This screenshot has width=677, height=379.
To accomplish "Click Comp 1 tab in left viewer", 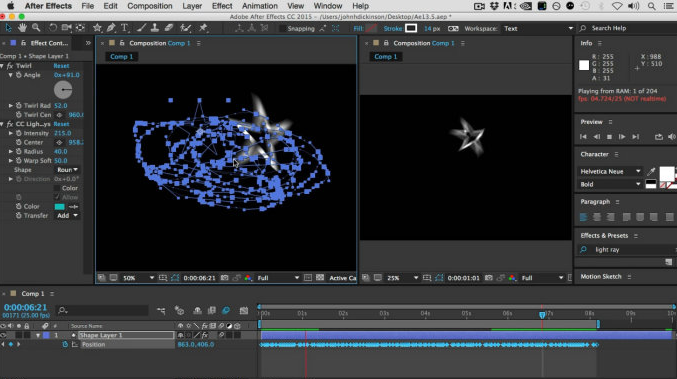I will pyautogui.click(x=121, y=57).
